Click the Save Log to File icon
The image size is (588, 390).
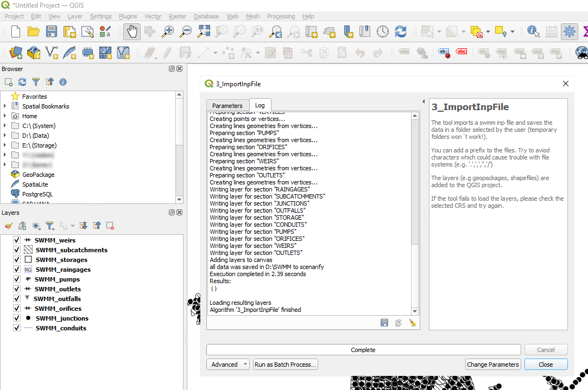(x=384, y=323)
